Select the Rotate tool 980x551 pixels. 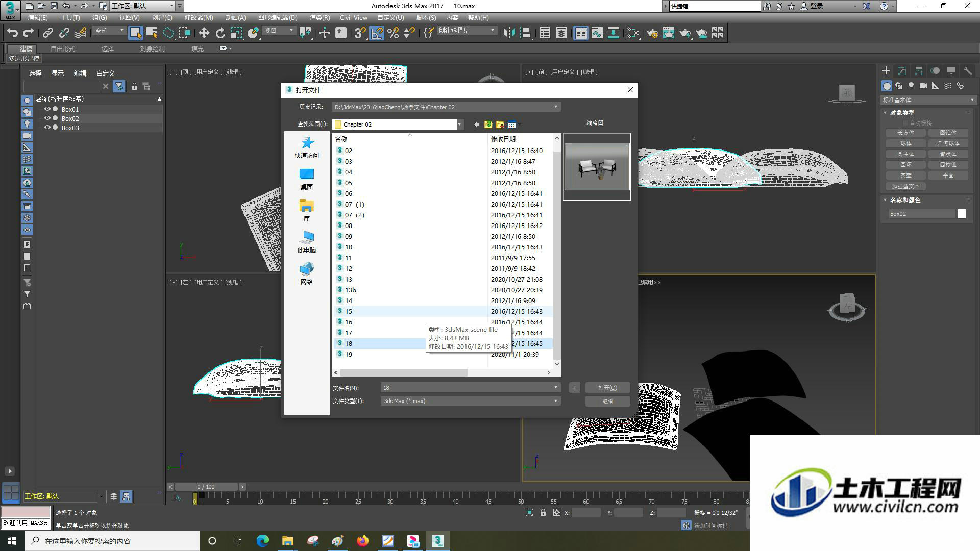click(220, 33)
